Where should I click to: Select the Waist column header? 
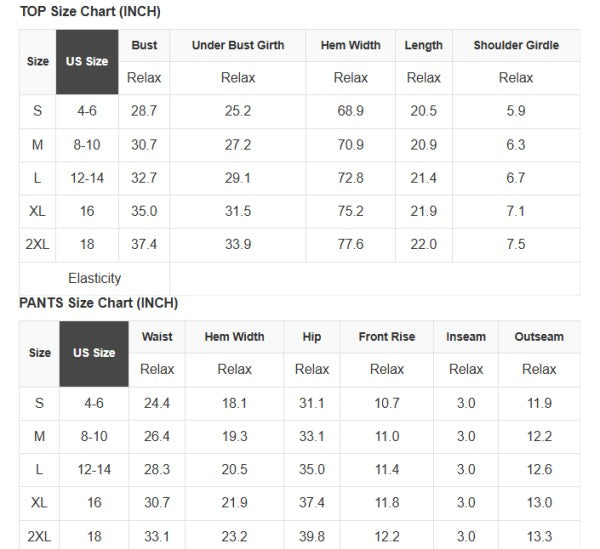pyautogui.click(x=157, y=337)
